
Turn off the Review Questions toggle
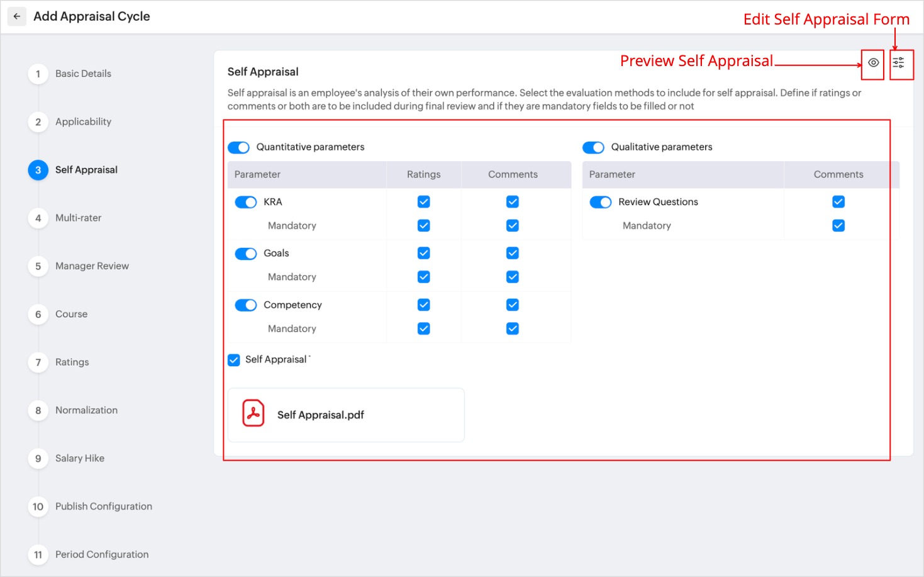click(x=601, y=202)
